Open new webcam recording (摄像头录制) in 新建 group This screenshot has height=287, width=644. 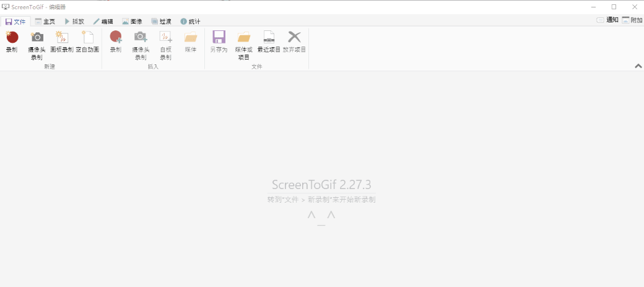37,45
